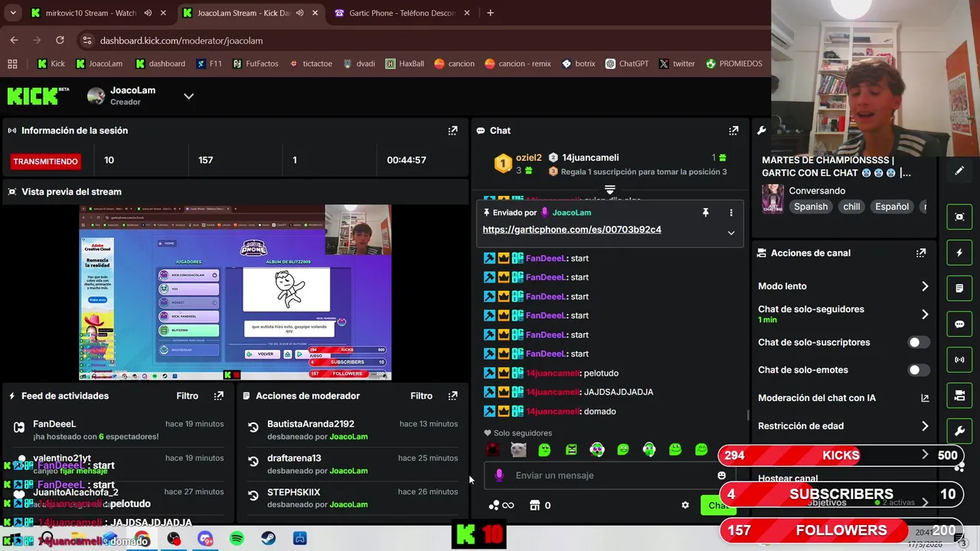
Task: Open JoacoLam link in BautistaAranda2192 row
Action: 348,437
